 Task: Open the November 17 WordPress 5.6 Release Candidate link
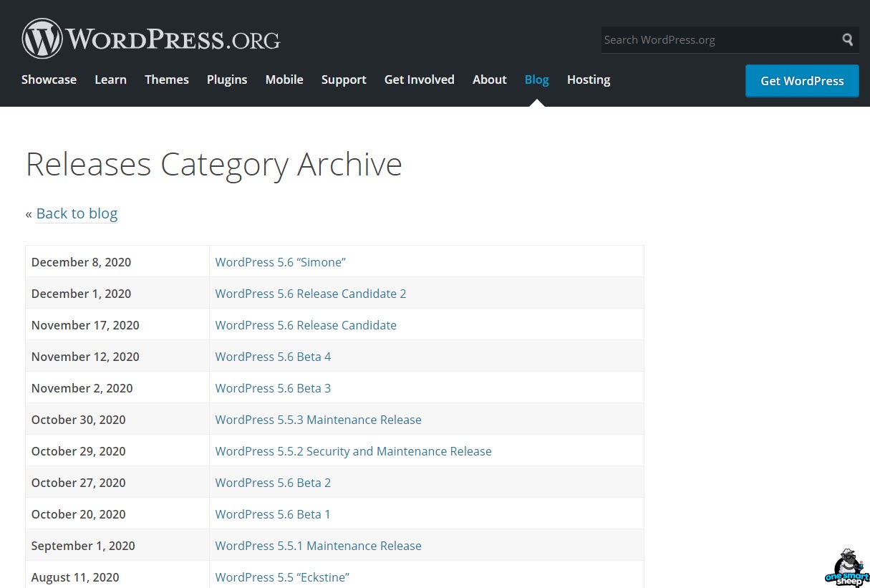(x=306, y=325)
